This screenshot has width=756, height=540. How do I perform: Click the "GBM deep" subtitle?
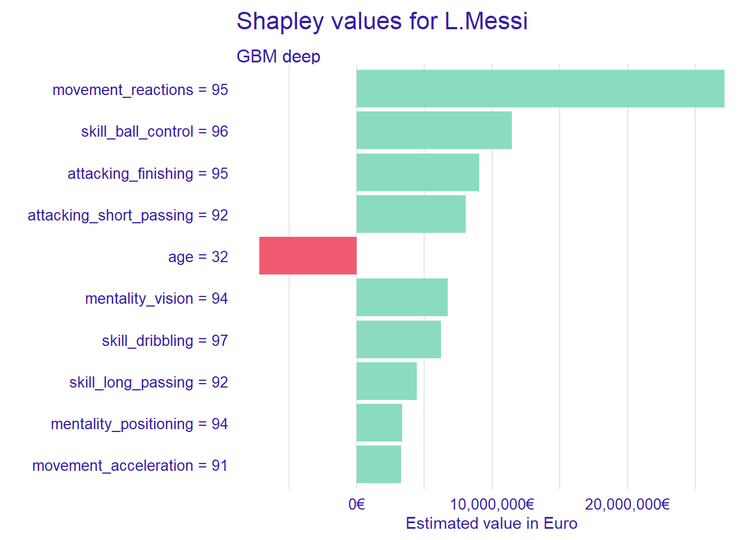[278, 56]
